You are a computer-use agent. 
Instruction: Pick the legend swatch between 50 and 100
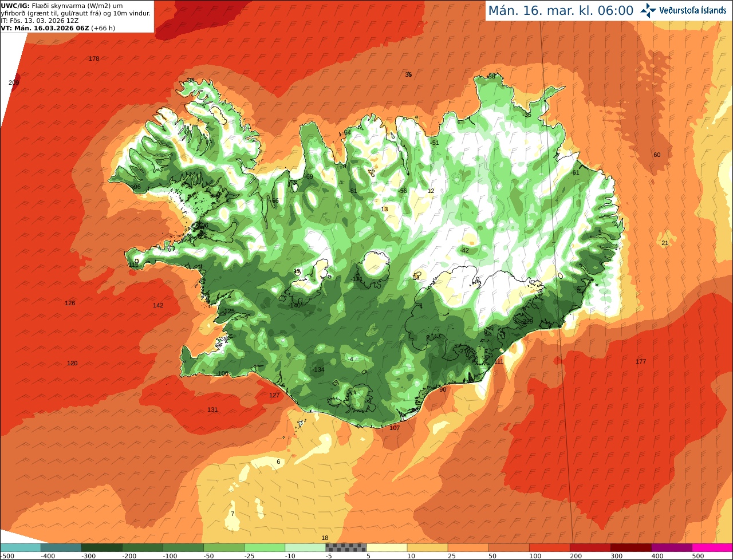(x=509, y=547)
